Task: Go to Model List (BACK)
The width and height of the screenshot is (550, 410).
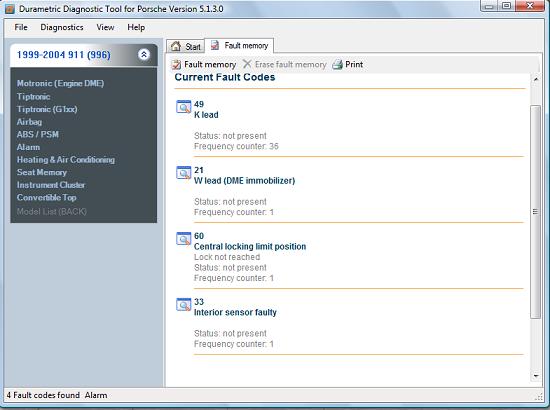Action: click(x=52, y=211)
